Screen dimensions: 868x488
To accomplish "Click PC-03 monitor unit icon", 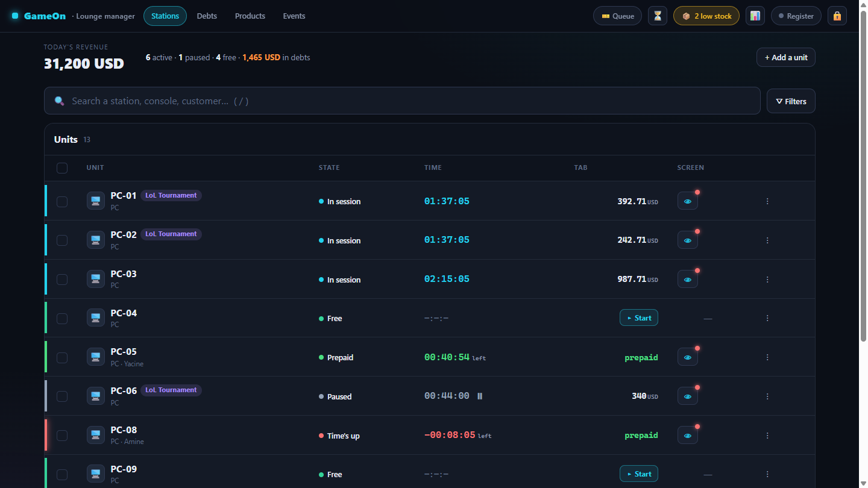I will (x=95, y=279).
